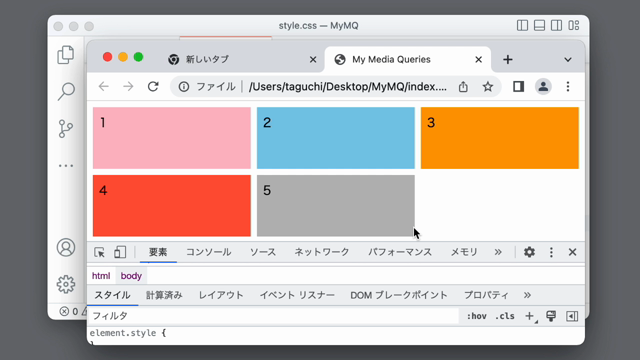640x360 pixels.
Task: Select the body breadcrumb element
Action: click(131, 276)
